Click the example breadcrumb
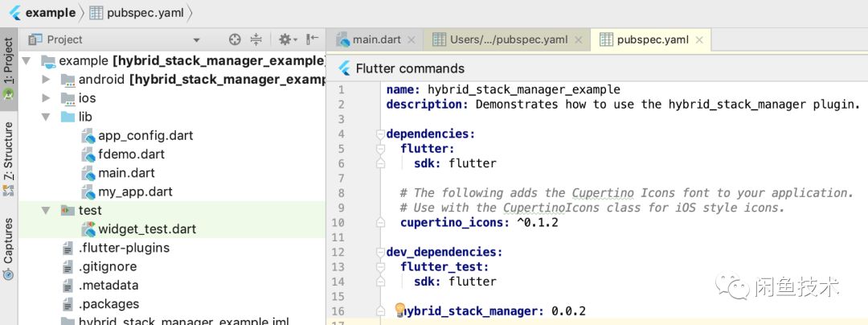 [x=51, y=13]
